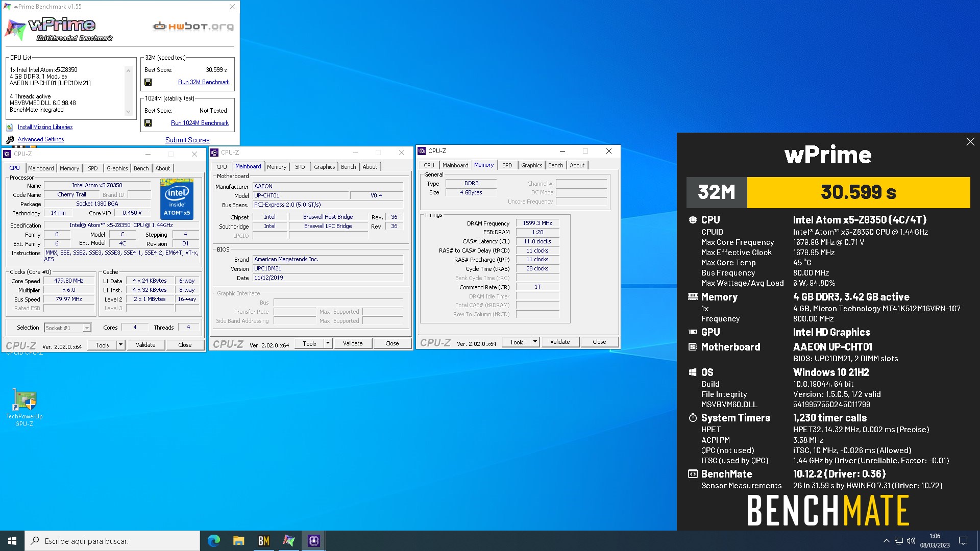Screen dimensions: 980x551
Task: Click the Core Speed 479.80 MHz field
Action: coord(69,281)
